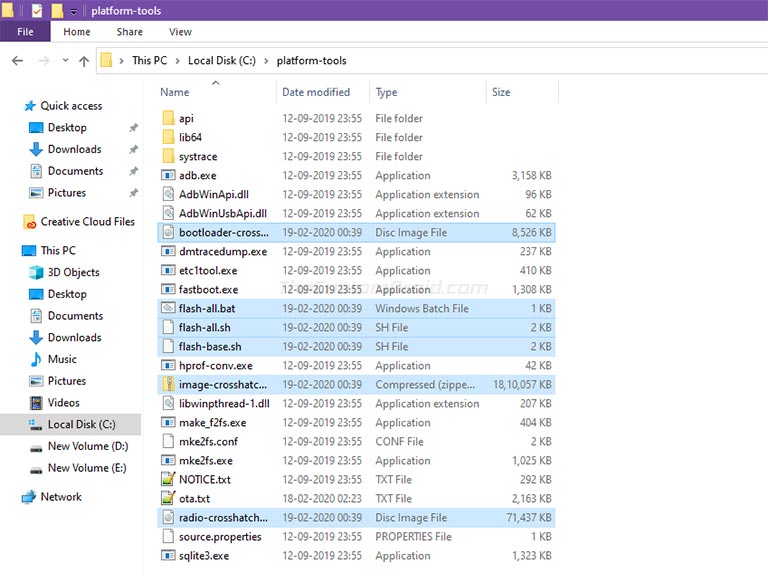Click the systrace folder icon
The height and width of the screenshot is (573, 768).
(168, 156)
